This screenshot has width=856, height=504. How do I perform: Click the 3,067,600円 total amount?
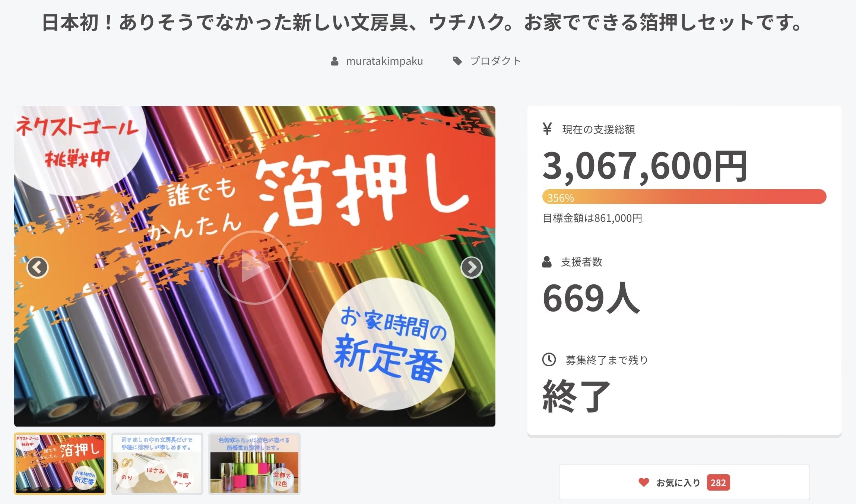[x=645, y=166]
